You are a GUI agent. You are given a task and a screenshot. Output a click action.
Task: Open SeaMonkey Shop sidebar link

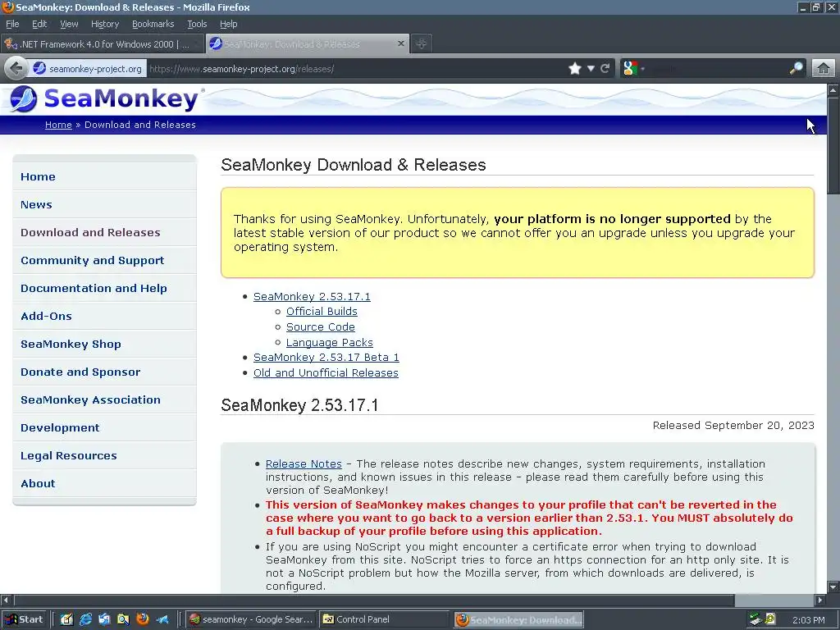click(x=71, y=344)
